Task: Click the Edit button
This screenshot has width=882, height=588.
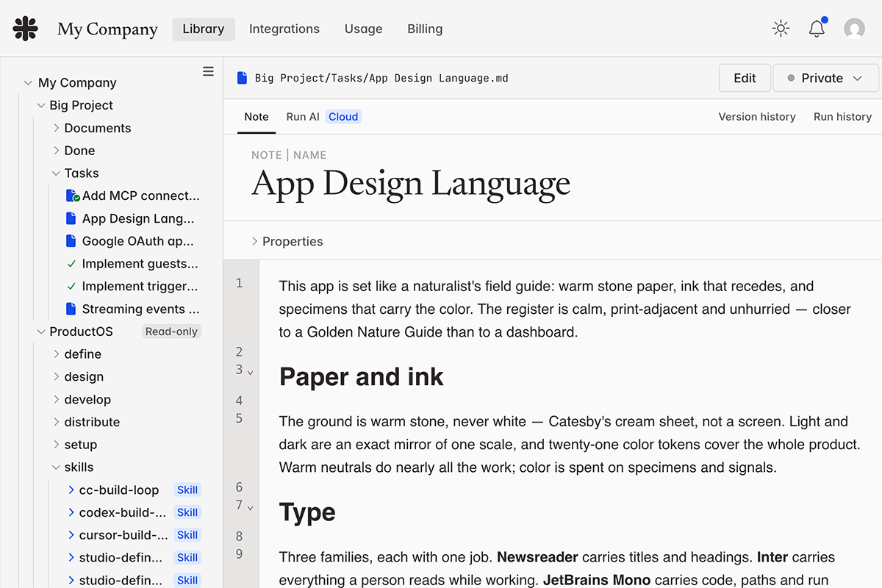Action: [745, 78]
